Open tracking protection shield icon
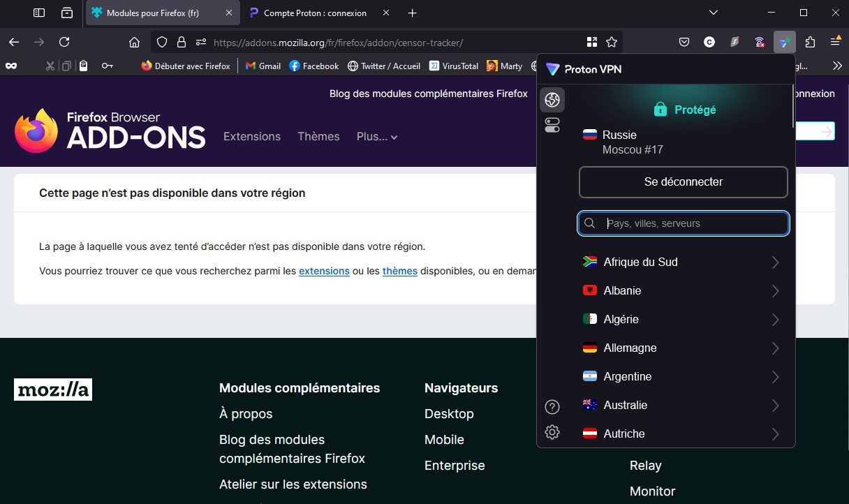The width and height of the screenshot is (849, 504). 162,42
